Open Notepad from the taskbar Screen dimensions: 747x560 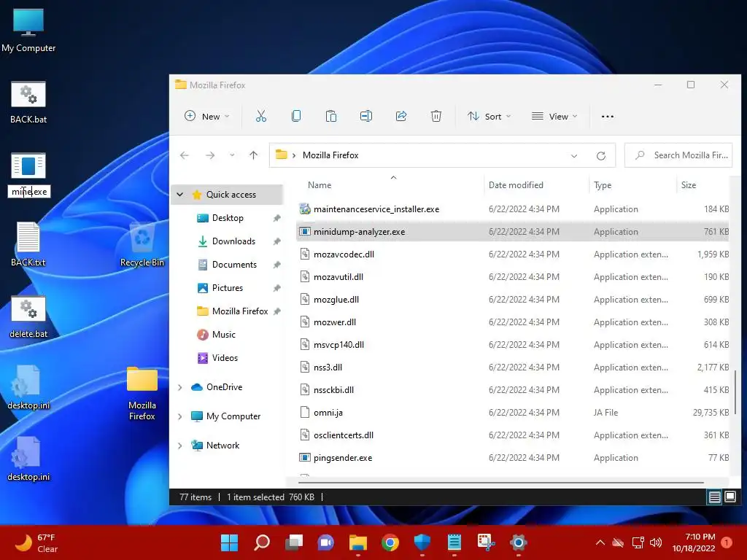[x=454, y=542]
